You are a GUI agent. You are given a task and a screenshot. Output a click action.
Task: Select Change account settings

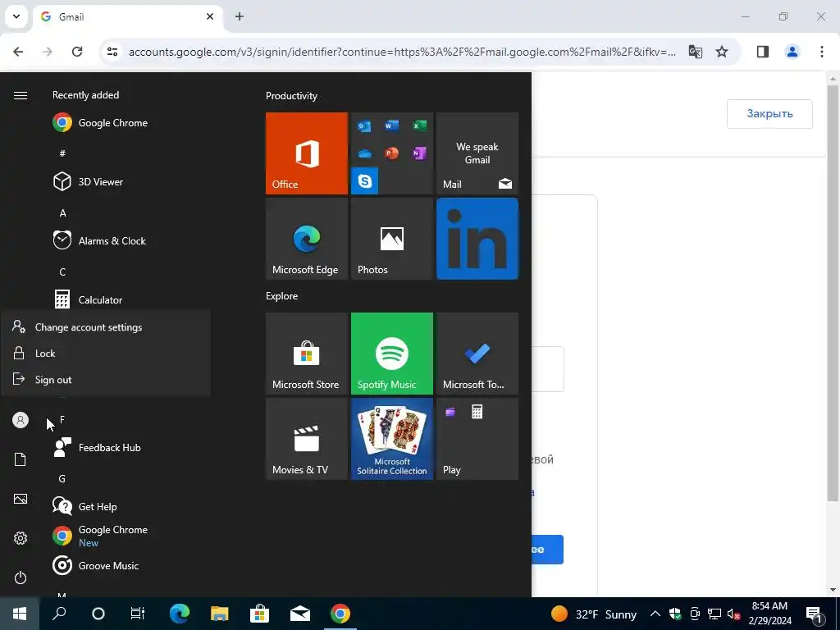coord(106,327)
